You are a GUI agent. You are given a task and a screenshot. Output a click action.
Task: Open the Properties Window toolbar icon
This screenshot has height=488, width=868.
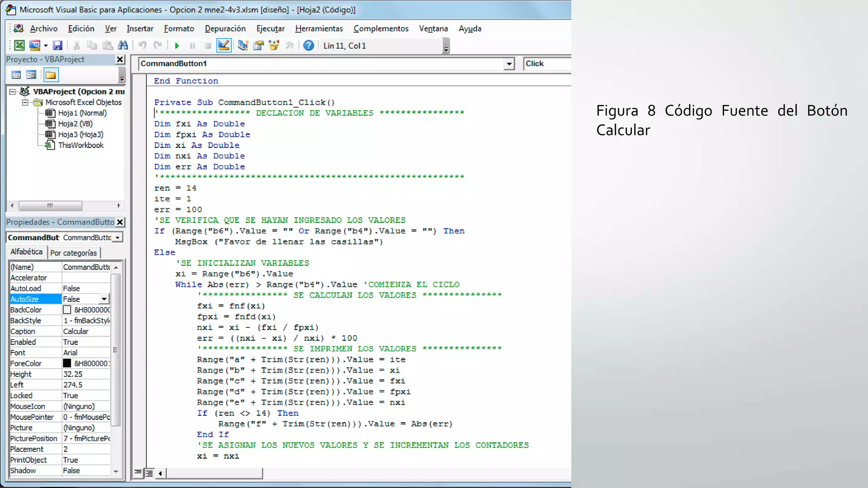(x=258, y=45)
